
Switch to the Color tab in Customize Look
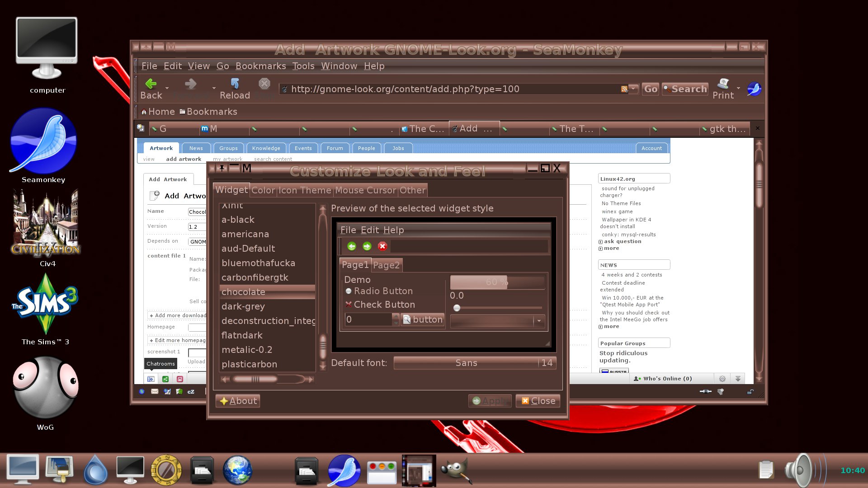point(263,190)
